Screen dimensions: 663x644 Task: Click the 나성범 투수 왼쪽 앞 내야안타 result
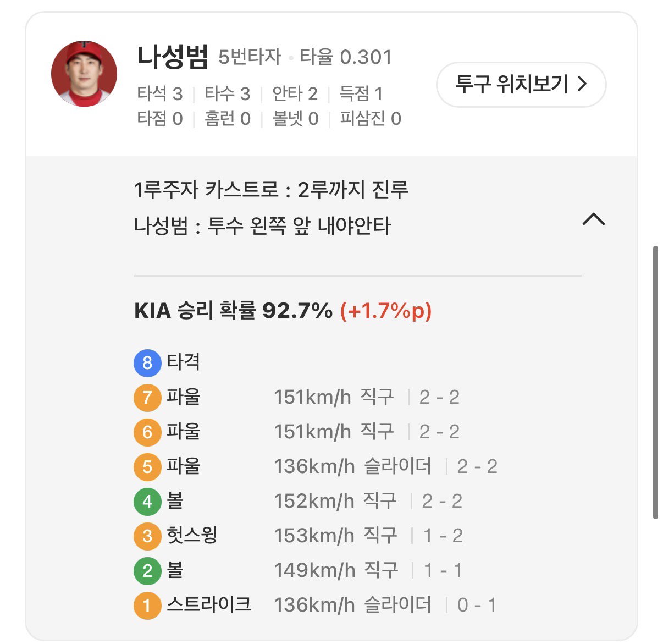coord(262,226)
